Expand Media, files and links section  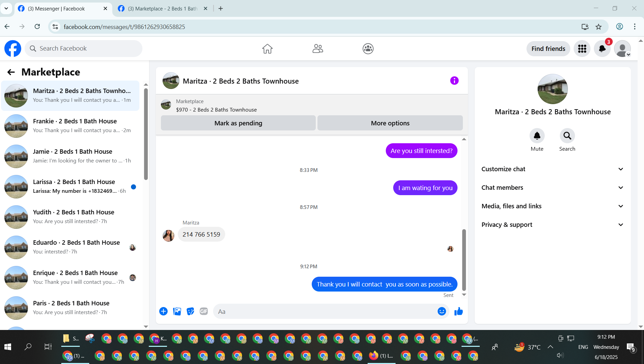552,206
